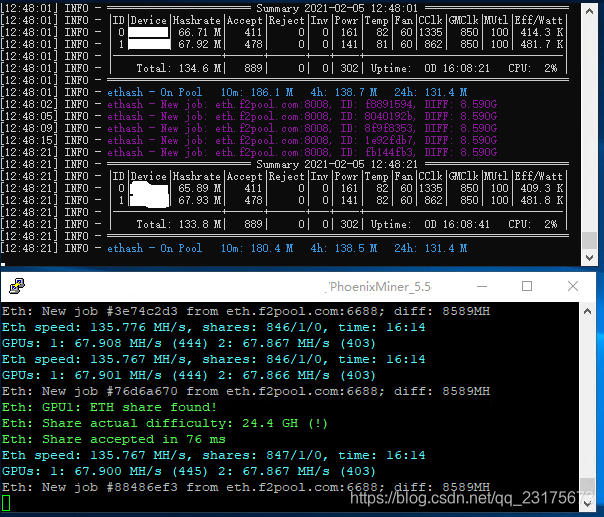This screenshot has height=517, width=604.
Task: Click 'New job #76d6a670' line
Action: 246,391
